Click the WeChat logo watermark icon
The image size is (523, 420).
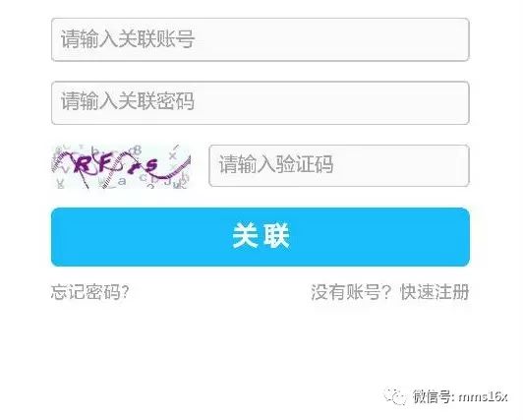coord(395,396)
